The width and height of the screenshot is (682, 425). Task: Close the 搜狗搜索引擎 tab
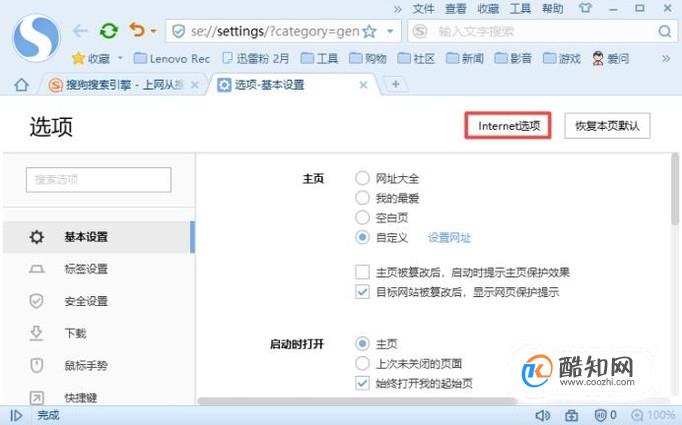(x=195, y=85)
